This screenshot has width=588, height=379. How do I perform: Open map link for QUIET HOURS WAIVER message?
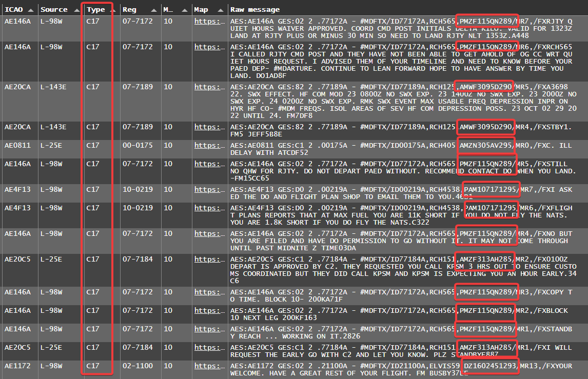pyautogui.click(x=209, y=22)
